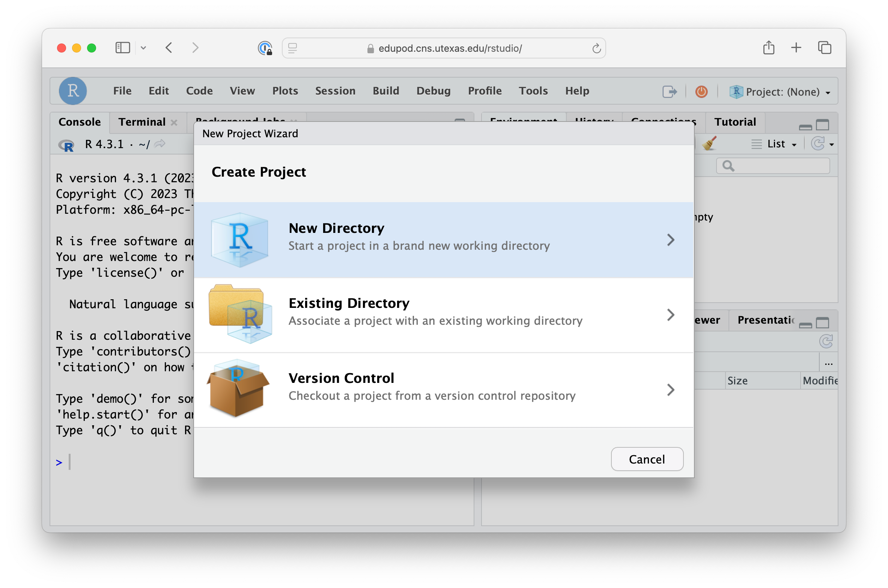The height and width of the screenshot is (588, 888).
Task: Click the Safari share icon
Action: point(769,48)
